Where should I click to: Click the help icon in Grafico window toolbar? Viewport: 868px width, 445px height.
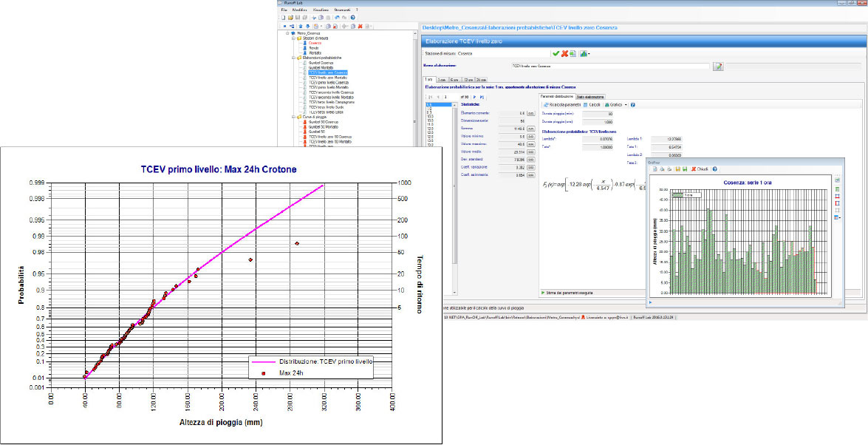(714, 169)
